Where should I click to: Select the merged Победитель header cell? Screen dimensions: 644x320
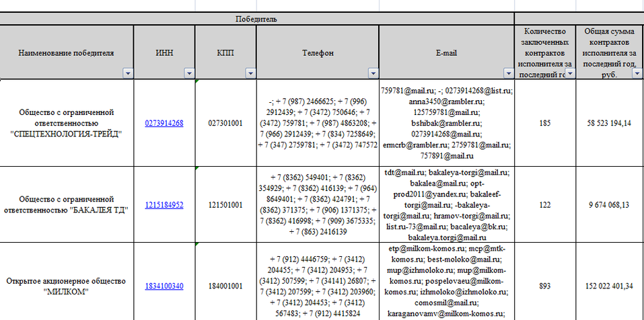click(x=256, y=19)
